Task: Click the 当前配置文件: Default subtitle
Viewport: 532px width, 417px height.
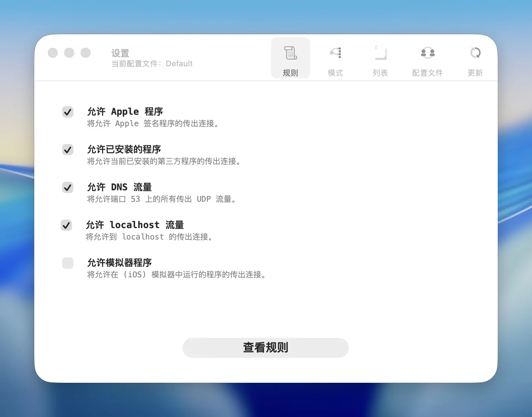Action: click(152, 64)
